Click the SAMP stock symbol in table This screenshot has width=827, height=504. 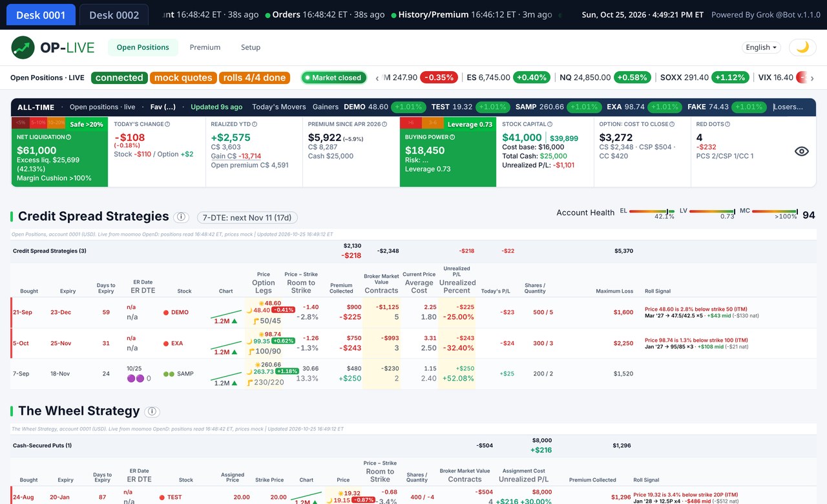(185, 374)
